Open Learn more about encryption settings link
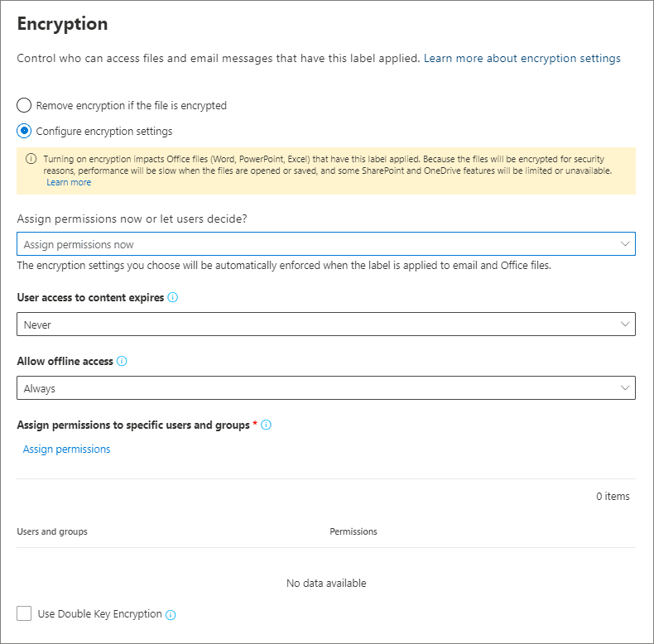Screen dimensions: 654x644 (x=522, y=59)
